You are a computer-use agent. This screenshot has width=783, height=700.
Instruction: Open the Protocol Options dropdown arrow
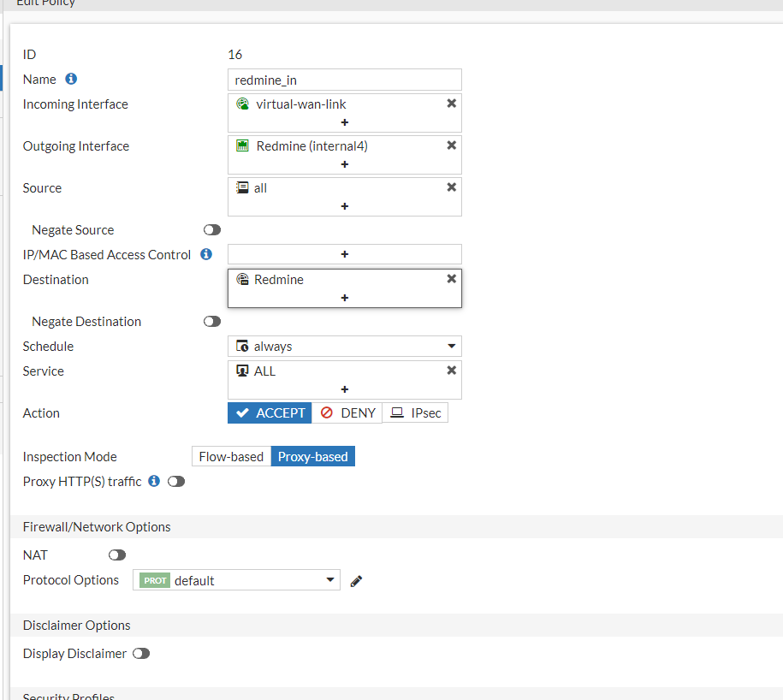(330, 579)
